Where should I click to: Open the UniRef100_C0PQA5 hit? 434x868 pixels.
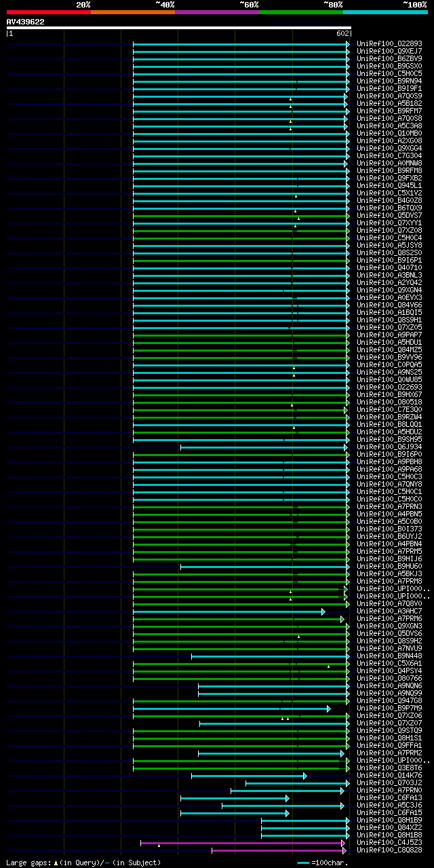(389, 364)
